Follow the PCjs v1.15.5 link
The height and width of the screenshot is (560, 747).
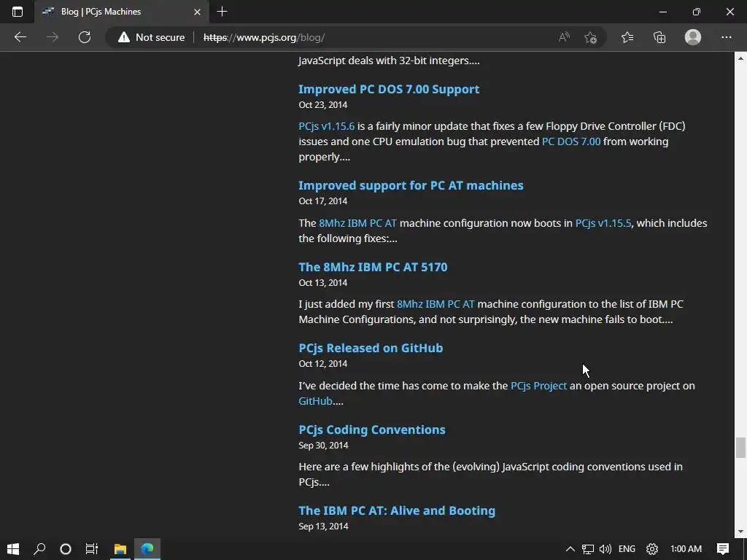tap(603, 223)
